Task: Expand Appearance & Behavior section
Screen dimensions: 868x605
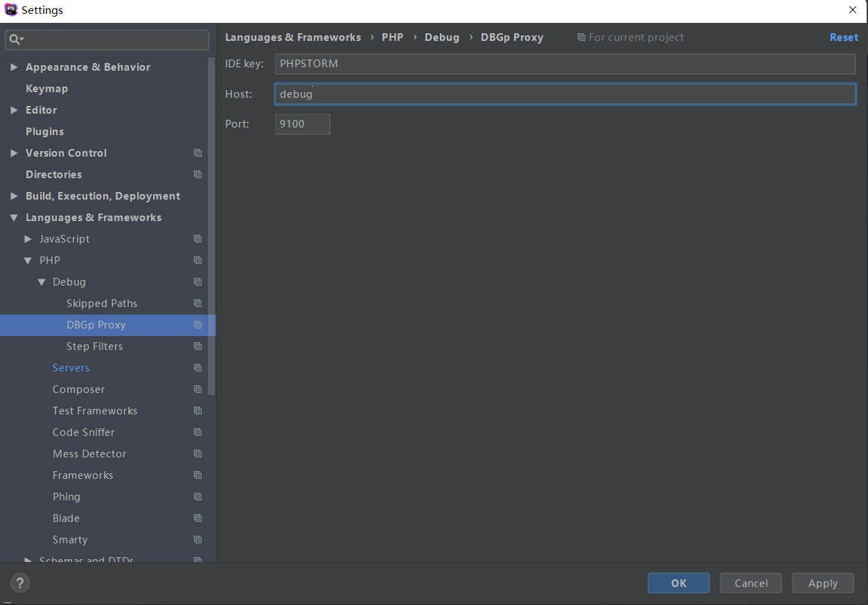Action: pos(14,67)
